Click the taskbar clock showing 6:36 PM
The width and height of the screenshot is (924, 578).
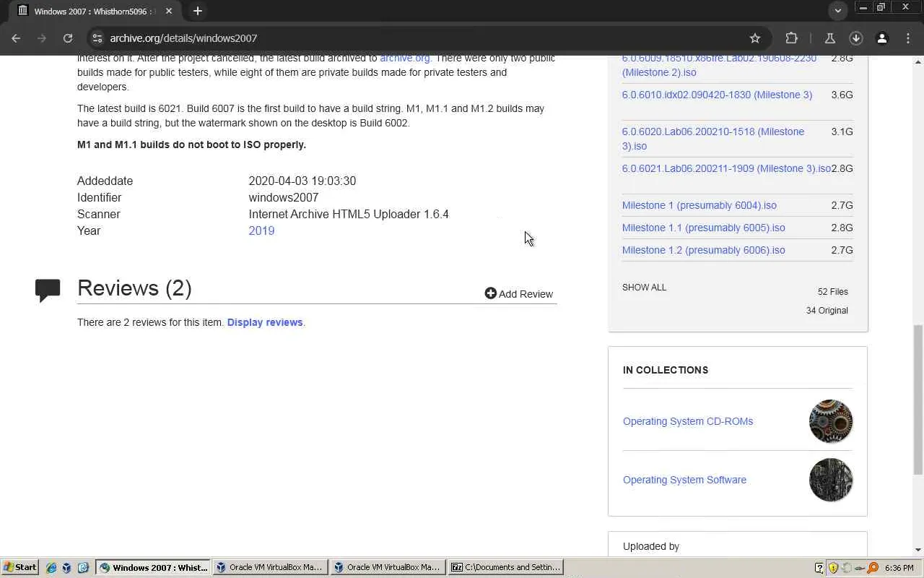tap(899, 568)
